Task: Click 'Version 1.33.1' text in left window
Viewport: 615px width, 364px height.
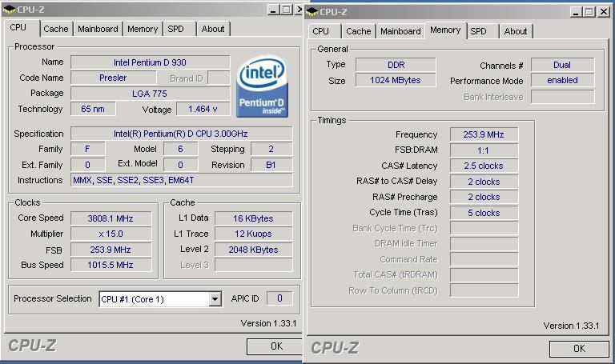Action: pos(269,323)
